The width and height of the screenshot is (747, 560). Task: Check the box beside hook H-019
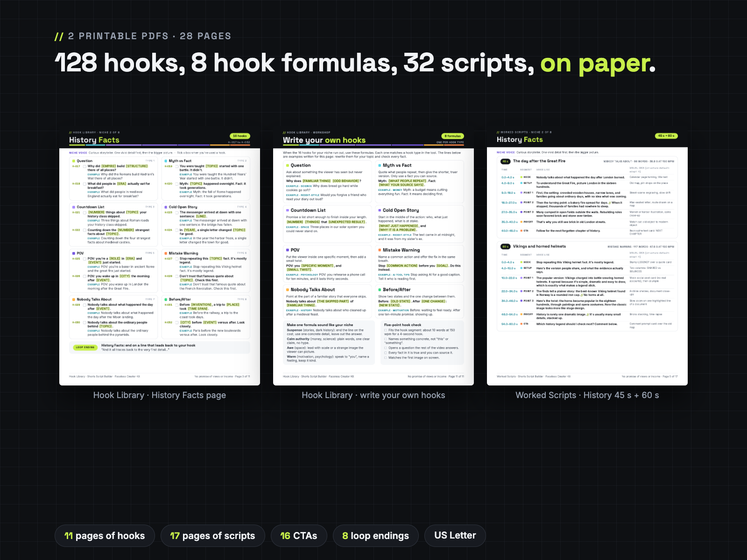pos(176,166)
